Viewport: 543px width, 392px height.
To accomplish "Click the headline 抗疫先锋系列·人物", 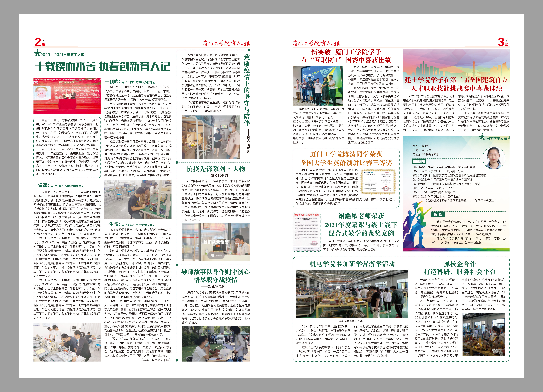I will tap(216, 169).
